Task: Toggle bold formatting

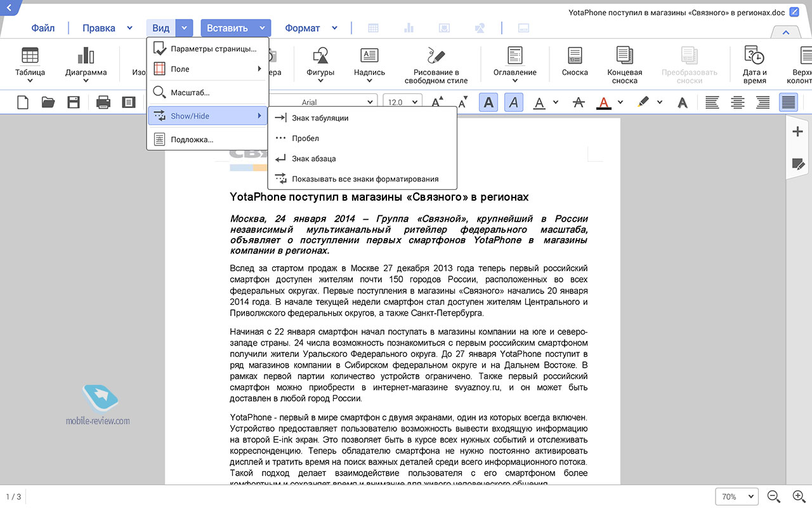Action: (x=488, y=102)
